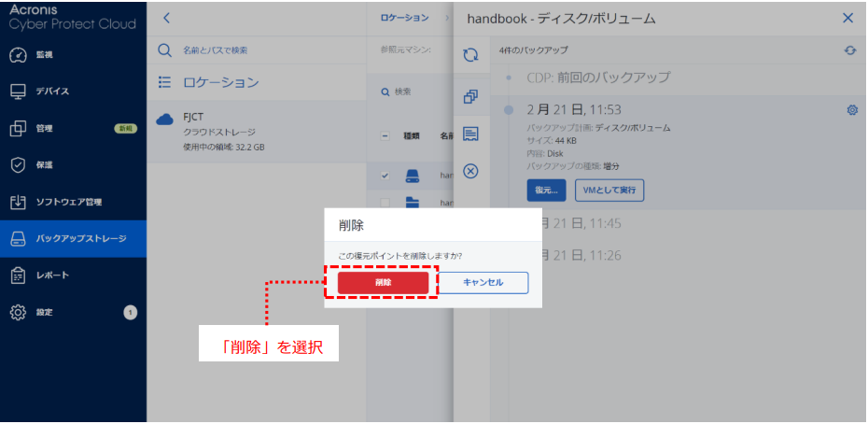Click the レポート report icon
Viewport: 868px width, 424px height.
18,276
